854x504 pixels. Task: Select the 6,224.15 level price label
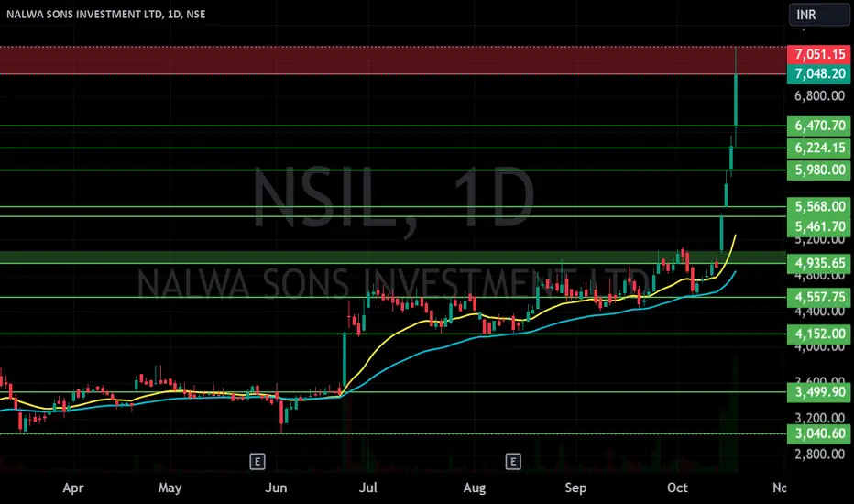pyautogui.click(x=818, y=148)
